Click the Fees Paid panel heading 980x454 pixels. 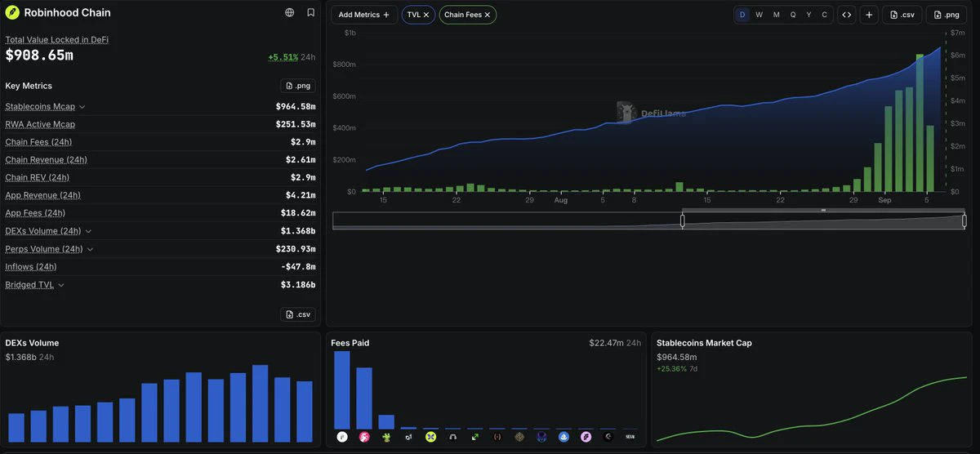350,343
